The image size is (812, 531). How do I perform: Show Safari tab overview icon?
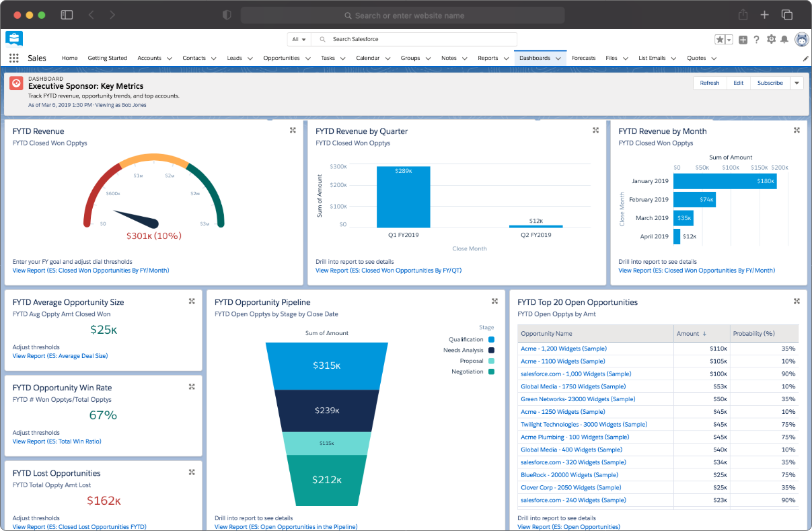click(x=786, y=15)
